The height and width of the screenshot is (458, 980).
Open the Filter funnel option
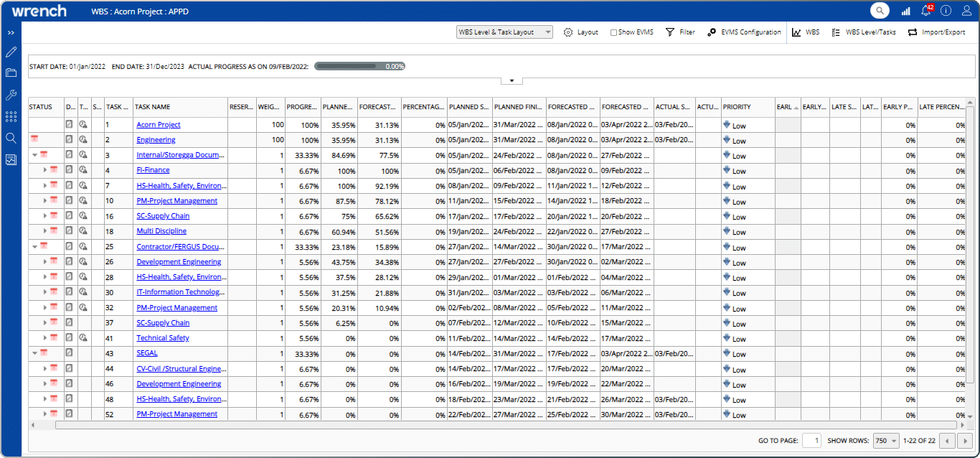tap(680, 32)
